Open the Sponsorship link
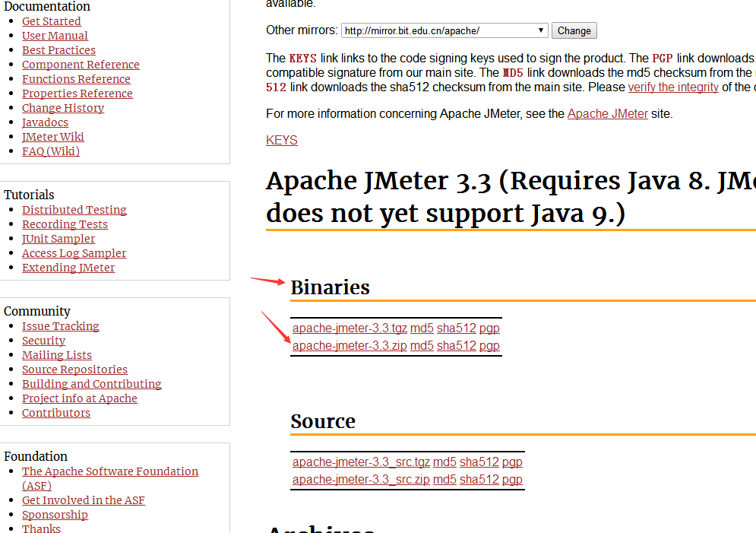 coord(55,515)
